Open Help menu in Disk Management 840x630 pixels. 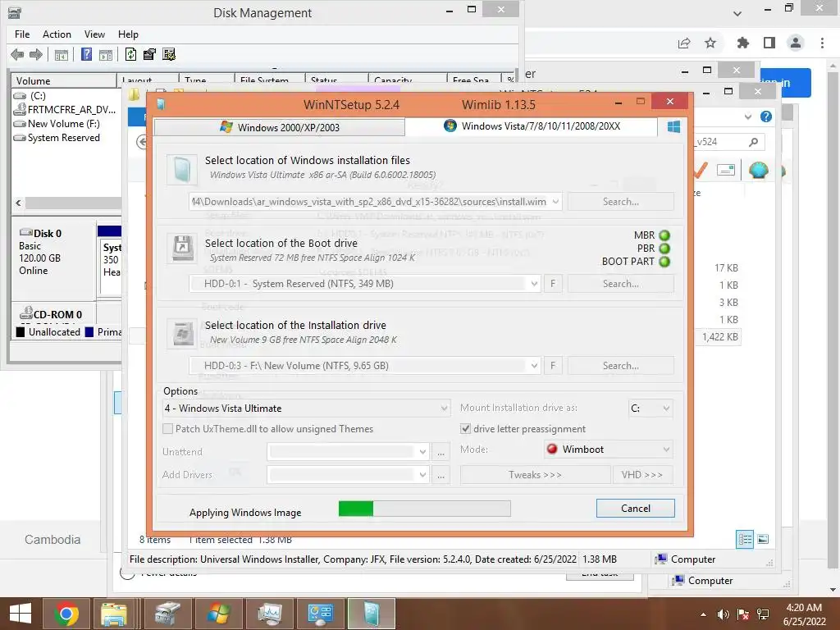pyautogui.click(x=128, y=34)
